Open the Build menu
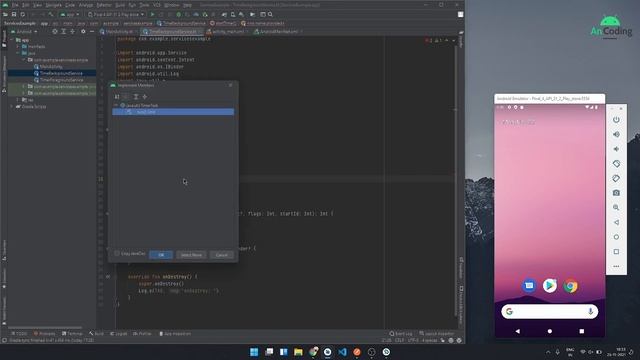This screenshot has width=640, height=360. [x=120, y=5]
